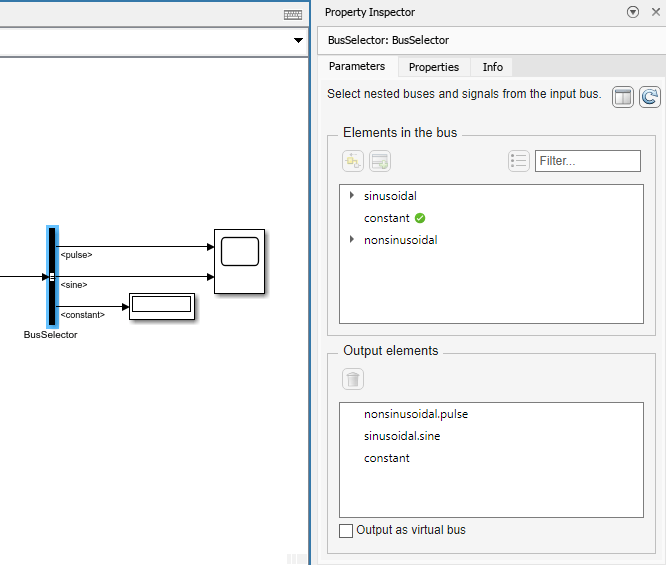666x565 pixels.
Task: Open the dropdown arrow in the canvas address bar
Action: 298,40
